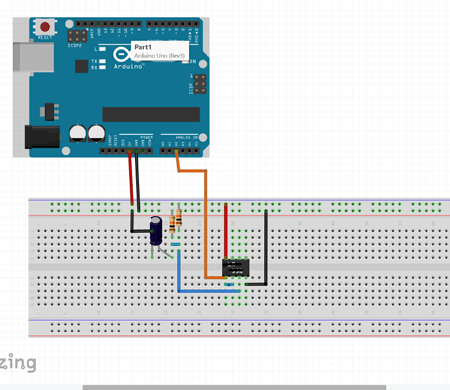
Task: Select the Arduino USB port connector
Action: (33, 57)
